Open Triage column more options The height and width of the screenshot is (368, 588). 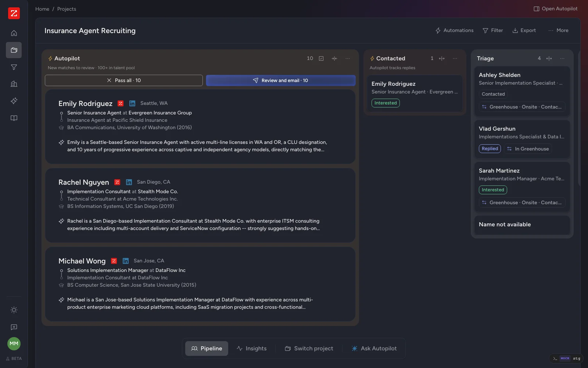tap(562, 59)
